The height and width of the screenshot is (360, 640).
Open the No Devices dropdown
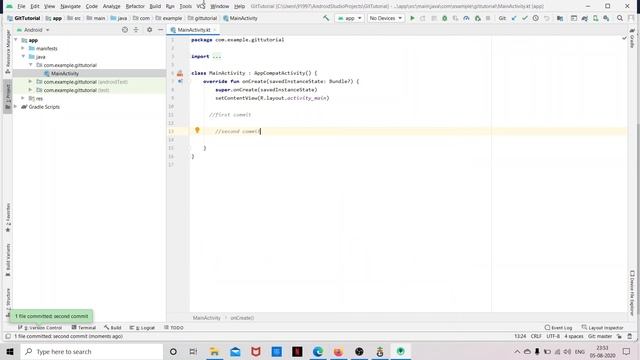coord(385,18)
